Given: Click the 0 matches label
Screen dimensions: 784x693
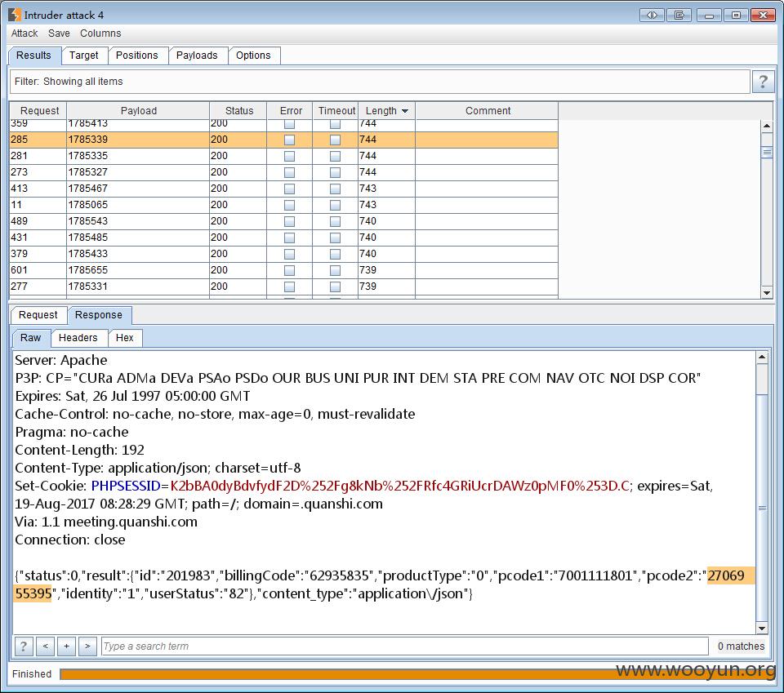Looking at the screenshot, I should coord(741,646).
